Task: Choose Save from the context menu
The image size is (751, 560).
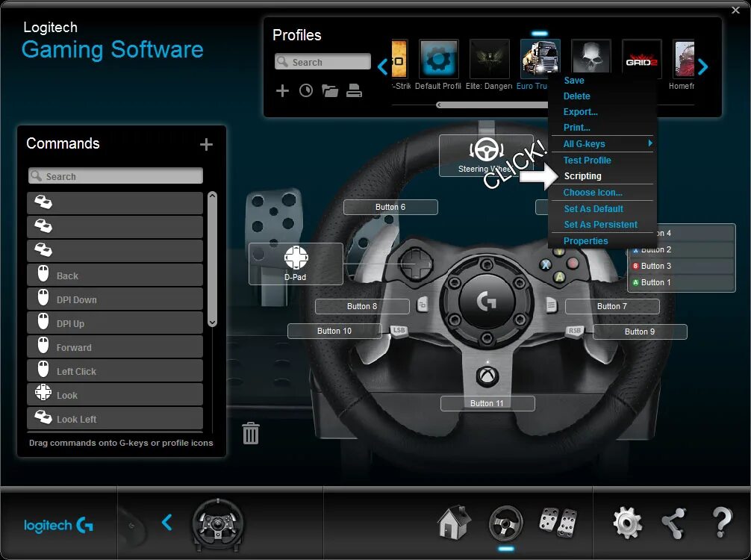Action: 574,81
